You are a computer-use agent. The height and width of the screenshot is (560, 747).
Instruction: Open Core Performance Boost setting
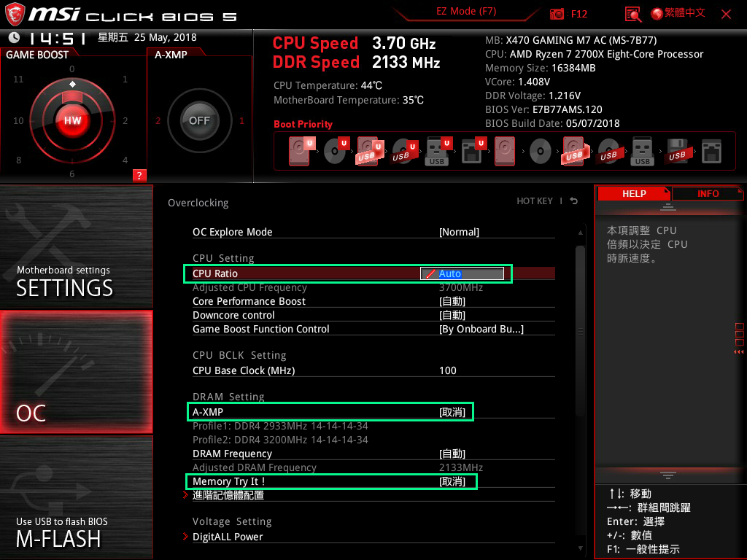click(373, 301)
